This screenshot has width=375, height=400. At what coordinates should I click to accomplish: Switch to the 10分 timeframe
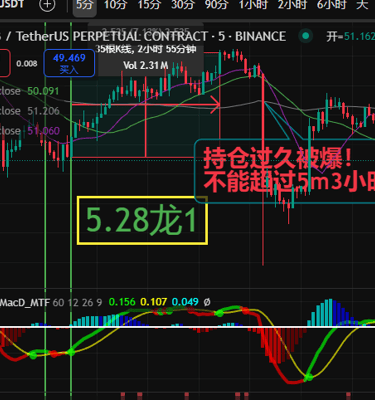click(x=115, y=5)
